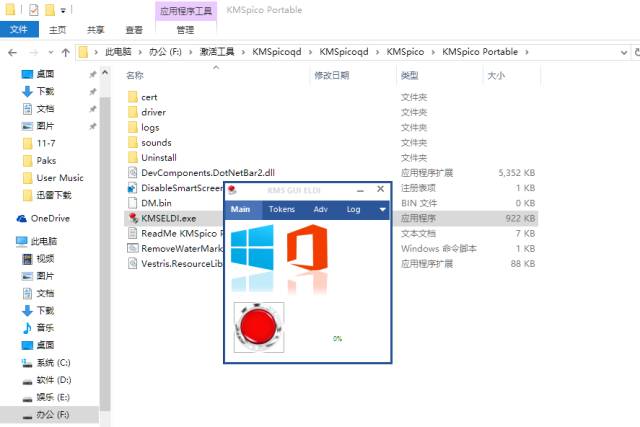Open pinned 下载 in quick access
Image resolution: width=640 pixels, height=427 pixels.
(x=45, y=91)
